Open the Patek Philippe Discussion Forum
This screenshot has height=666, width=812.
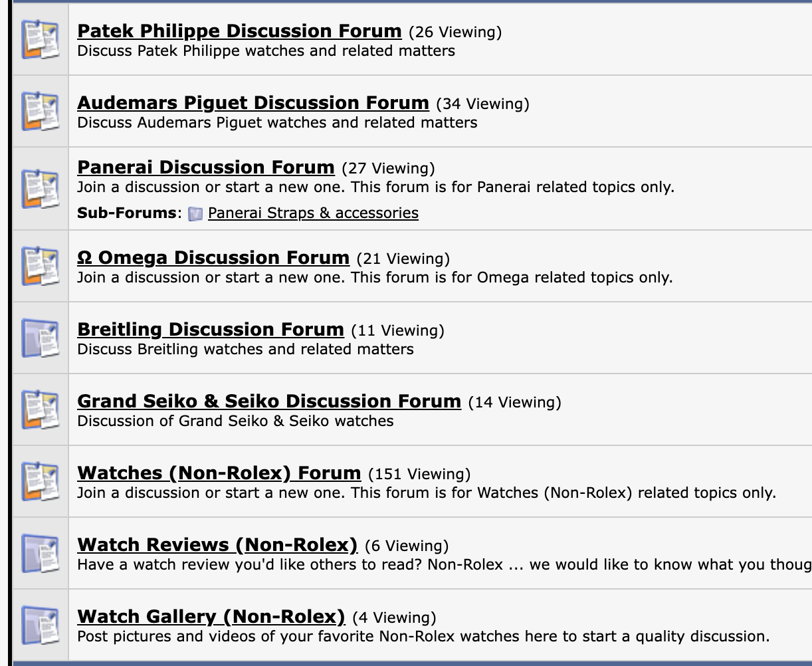pos(239,31)
